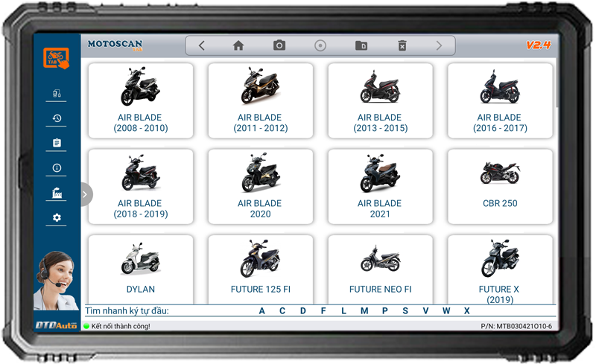This screenshot has width=596, height=364.
Task: Open the saved files folder icon
Action: point(361,46)
